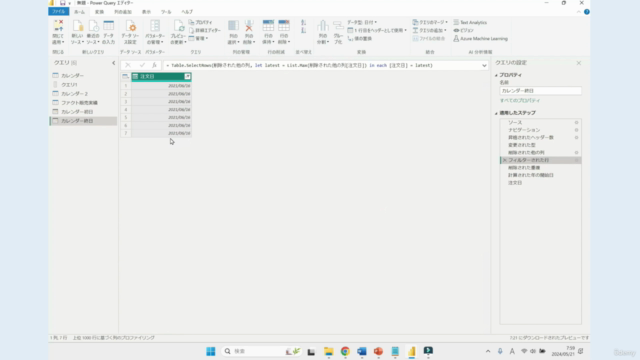Switch to the ホーム tab
The height and width of the screenshot is (360, 640).
pos(80,12)
